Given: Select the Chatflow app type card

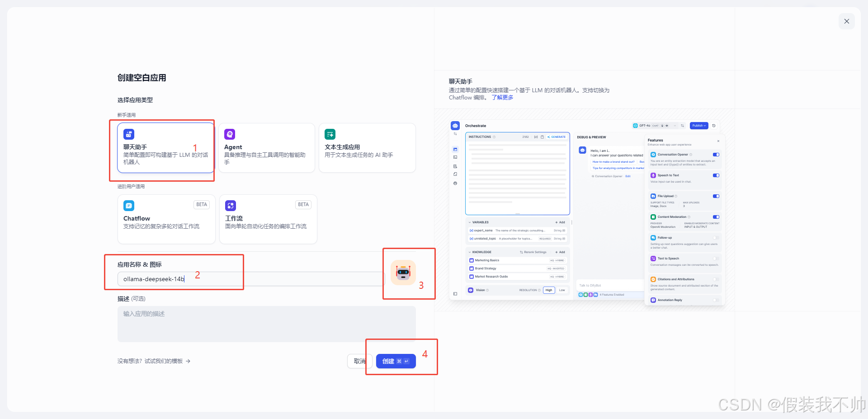Looking at the screenshot, I should click(166, 219).
